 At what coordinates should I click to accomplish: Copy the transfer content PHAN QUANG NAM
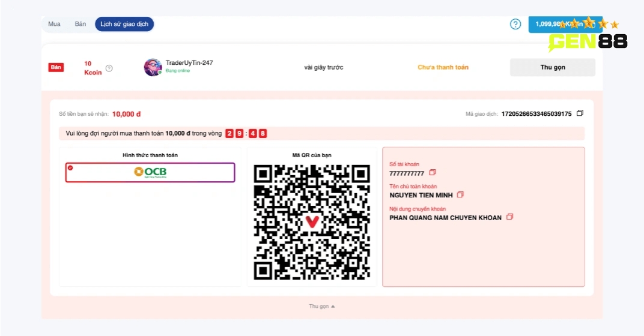click(x=509, y=217)
